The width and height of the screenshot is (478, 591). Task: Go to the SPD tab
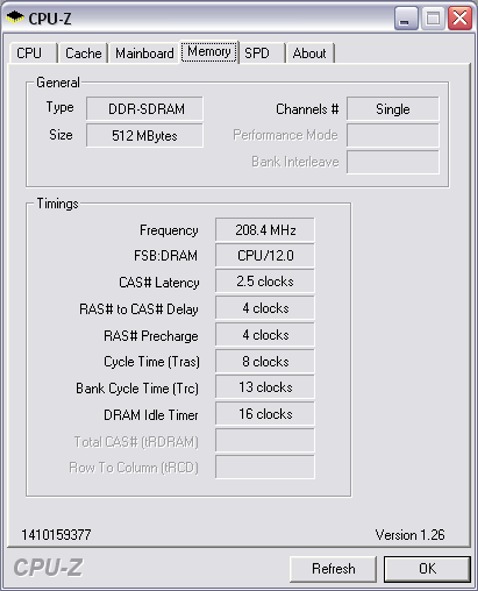[x=262, y=53]
